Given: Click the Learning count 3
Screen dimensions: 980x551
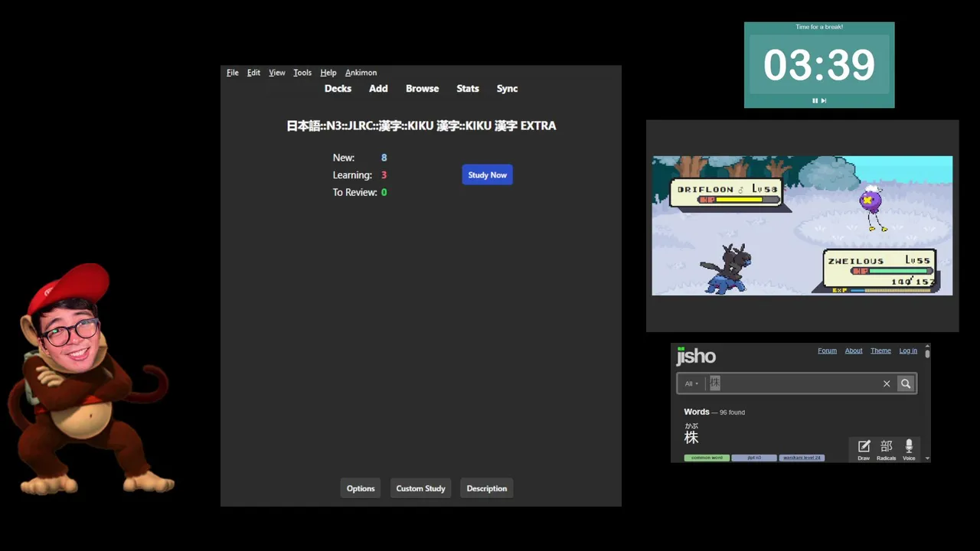Looking at the screenshot, I should pyautogui.click(x=384, y=175).
